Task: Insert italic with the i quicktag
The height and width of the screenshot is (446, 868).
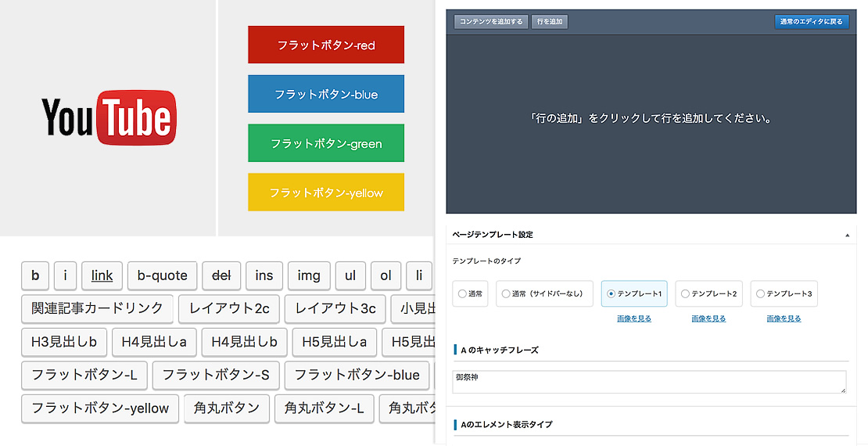Action: pyautogui.click(x=66, y=275)
